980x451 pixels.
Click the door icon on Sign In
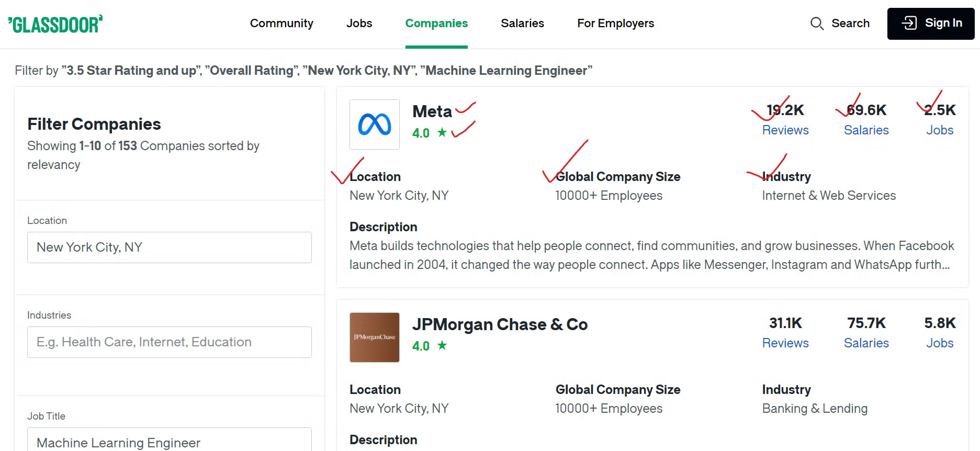click(909, 23)
